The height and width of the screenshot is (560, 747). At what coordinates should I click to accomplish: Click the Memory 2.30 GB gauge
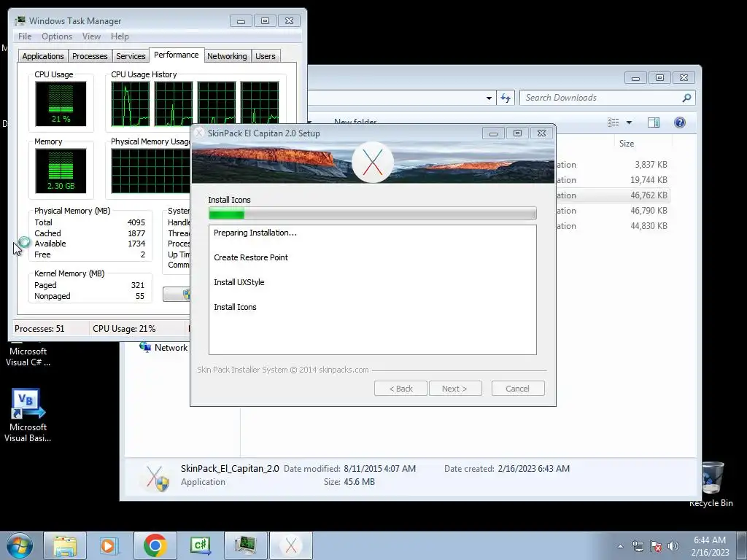61,171
